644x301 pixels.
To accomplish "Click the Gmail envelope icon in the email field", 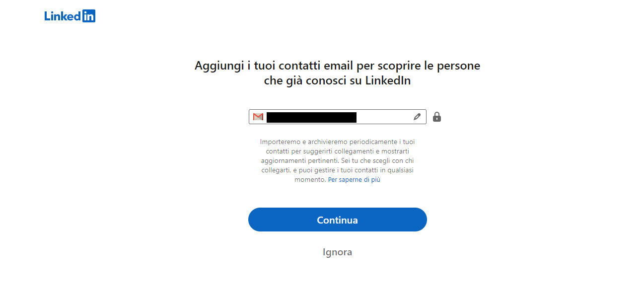I will point(258,116).
